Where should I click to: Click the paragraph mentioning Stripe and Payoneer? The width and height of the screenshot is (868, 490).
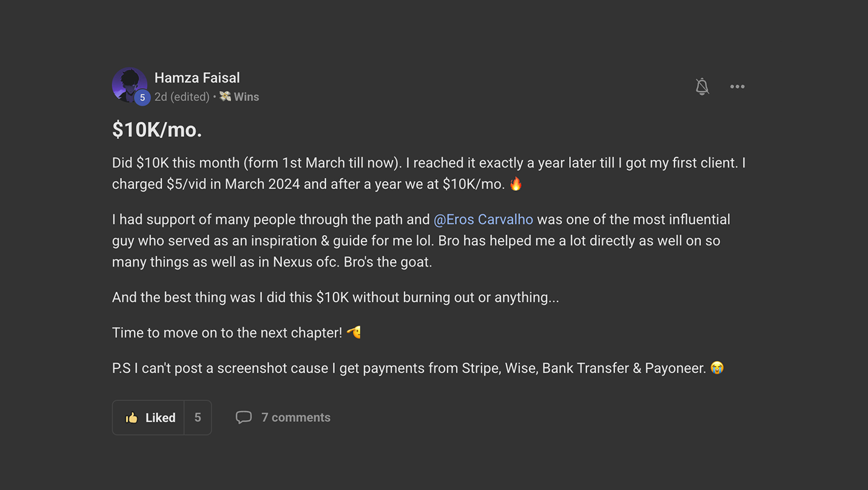point(409,368)
